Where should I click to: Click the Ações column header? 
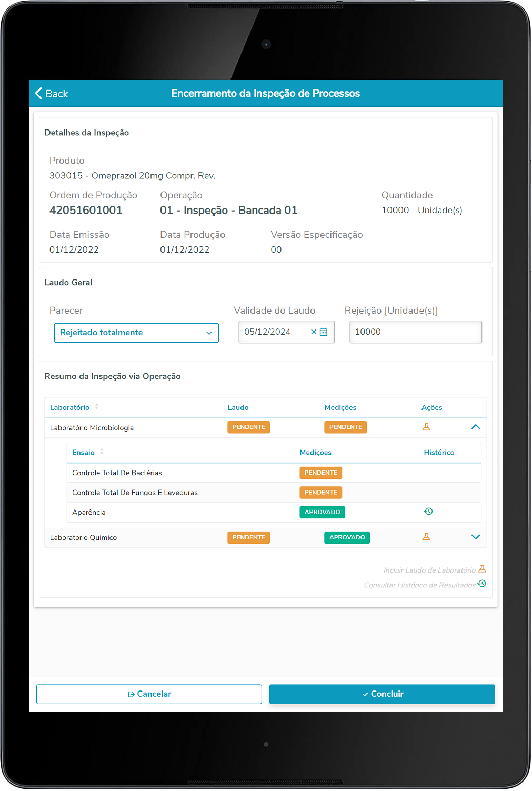(x=432, y=407)
